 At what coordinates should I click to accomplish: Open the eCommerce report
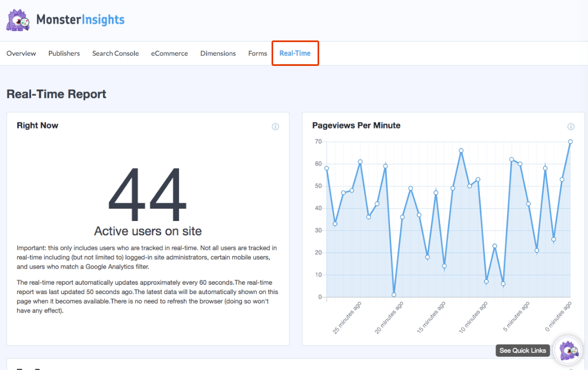(169, 53)
